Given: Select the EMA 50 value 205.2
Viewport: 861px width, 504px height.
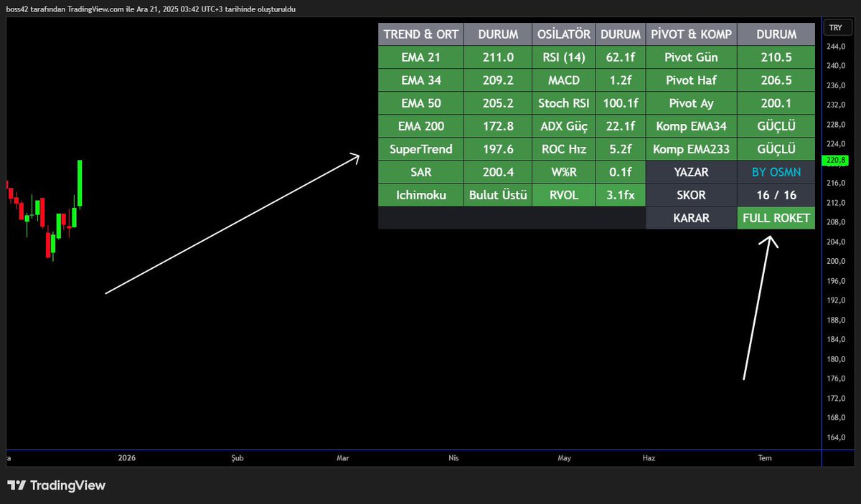Looking at the screenshot, I should (x=498, y=103).
